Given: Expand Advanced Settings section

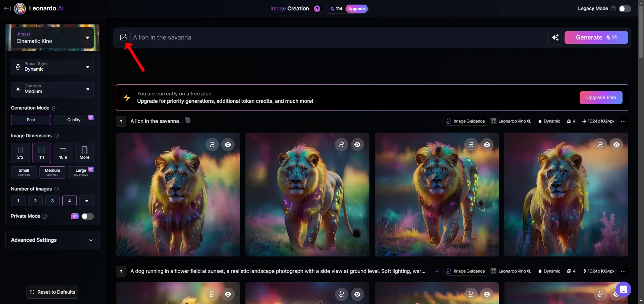Looking at the screenshot, I should point(52,240).
